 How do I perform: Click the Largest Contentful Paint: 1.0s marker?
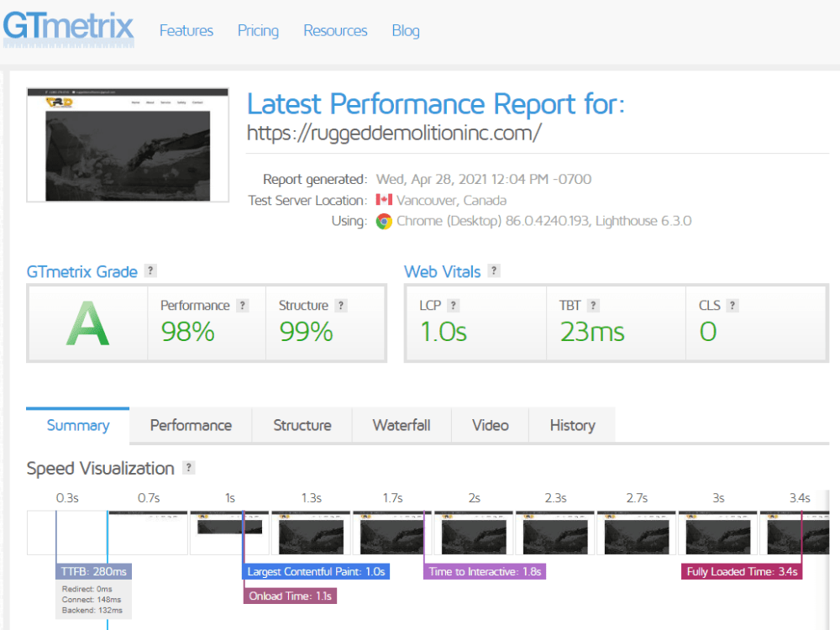click(x=316, y=571)
